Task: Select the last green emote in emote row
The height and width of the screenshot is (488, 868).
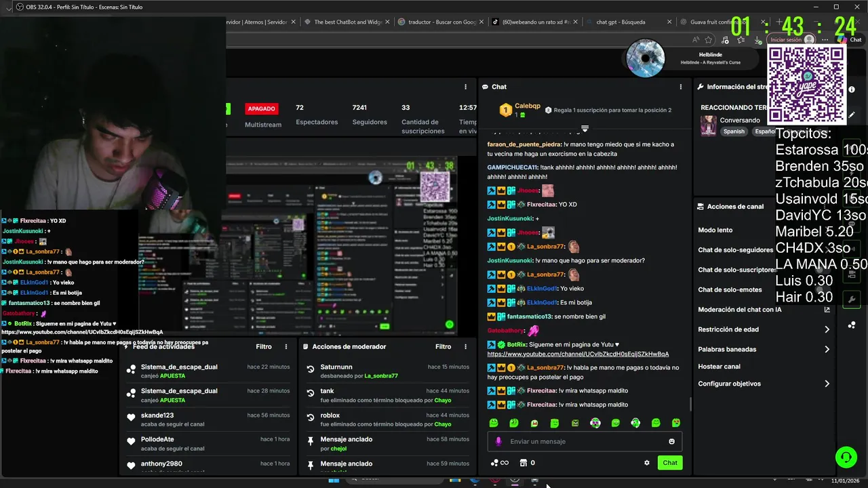Action: coord(676,423)
